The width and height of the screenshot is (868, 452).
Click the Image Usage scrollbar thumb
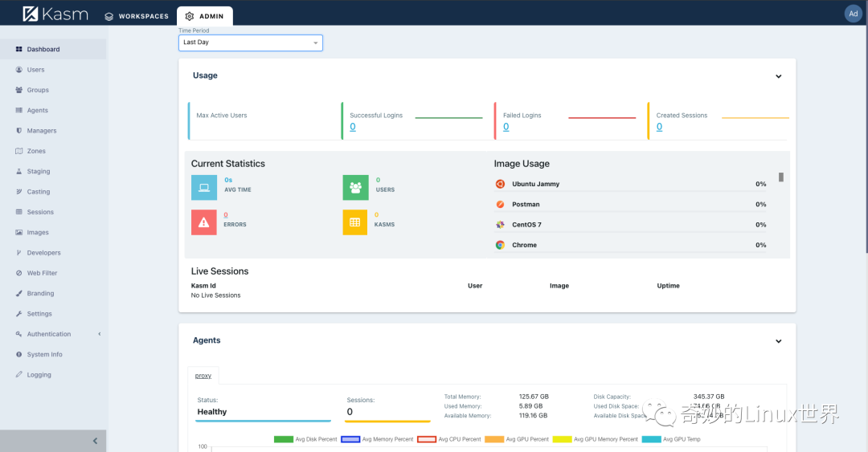(x=781, y=177)
